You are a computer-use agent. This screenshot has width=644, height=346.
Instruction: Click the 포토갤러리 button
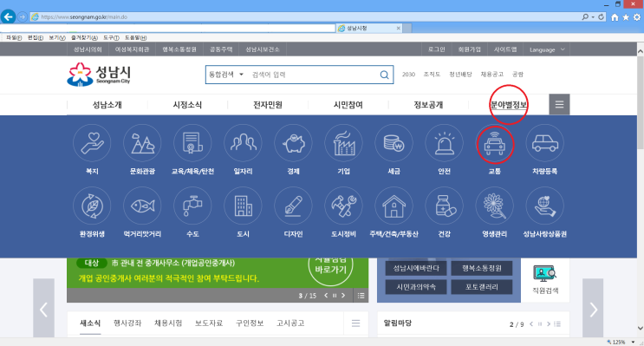(x=482, y=287)
